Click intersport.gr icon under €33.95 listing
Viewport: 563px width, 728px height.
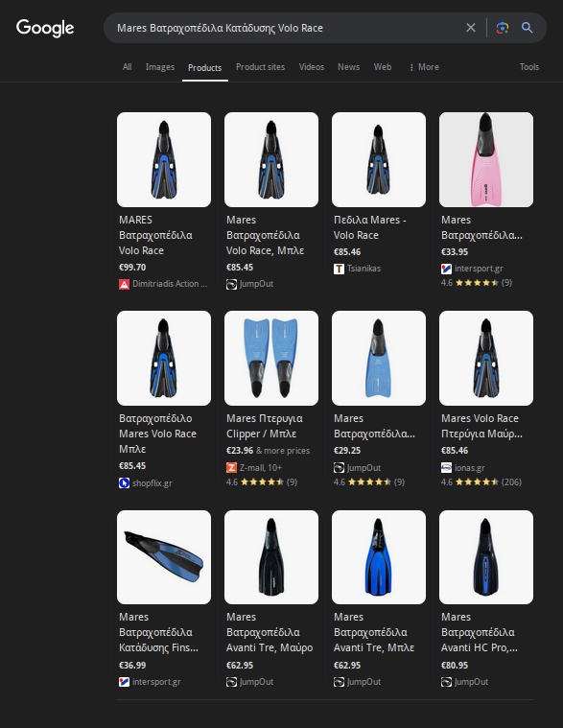pos(446,269)
